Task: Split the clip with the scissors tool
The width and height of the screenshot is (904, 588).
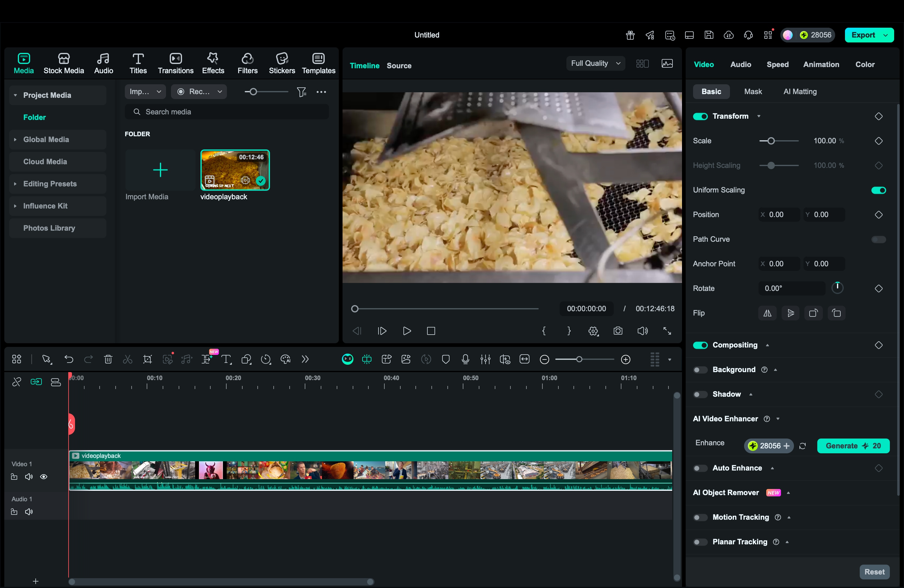Action: point(128,359)
